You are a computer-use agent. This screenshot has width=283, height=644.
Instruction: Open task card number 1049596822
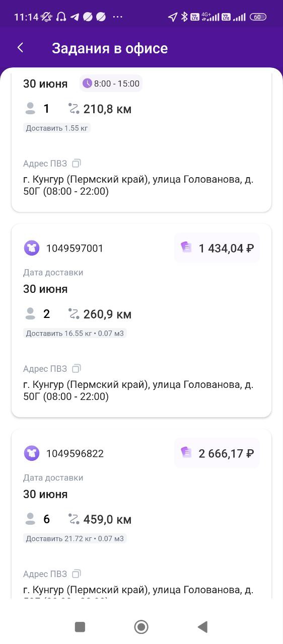[141, 514]
